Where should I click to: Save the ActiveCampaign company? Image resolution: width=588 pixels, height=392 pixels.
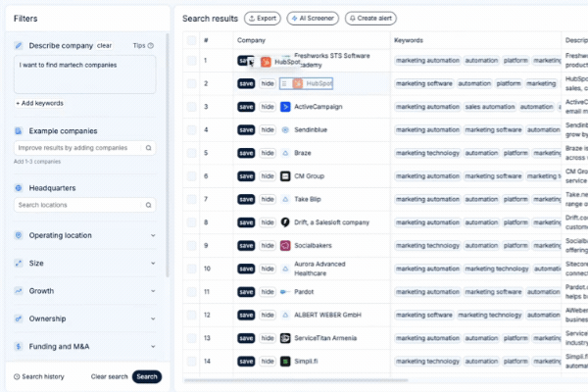246,107
